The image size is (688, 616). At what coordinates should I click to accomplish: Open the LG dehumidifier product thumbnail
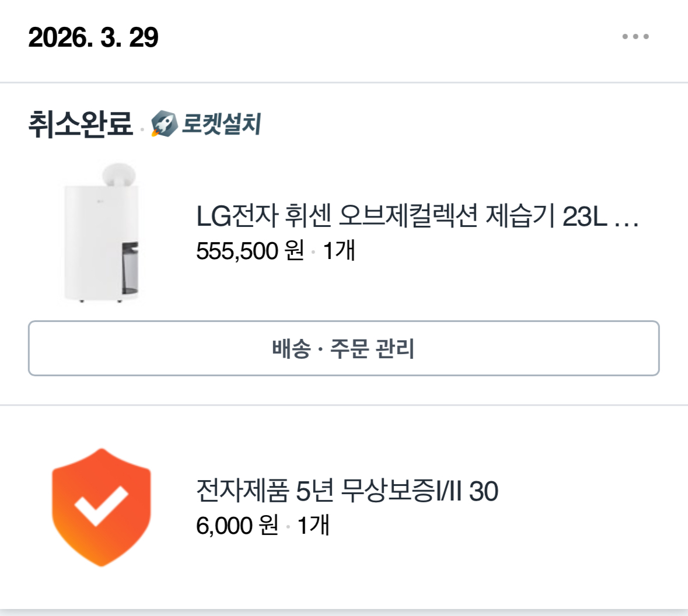[102, 233]
